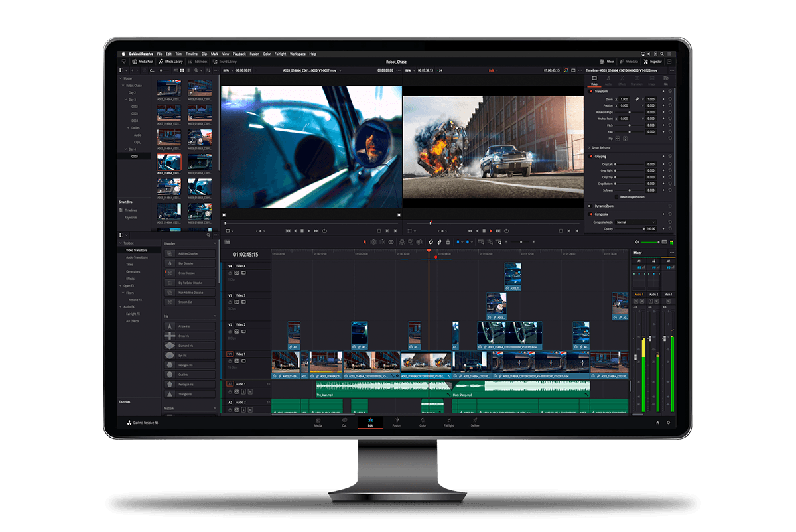Open the Workspace menu
796x532 pixels.
point(298,54)
